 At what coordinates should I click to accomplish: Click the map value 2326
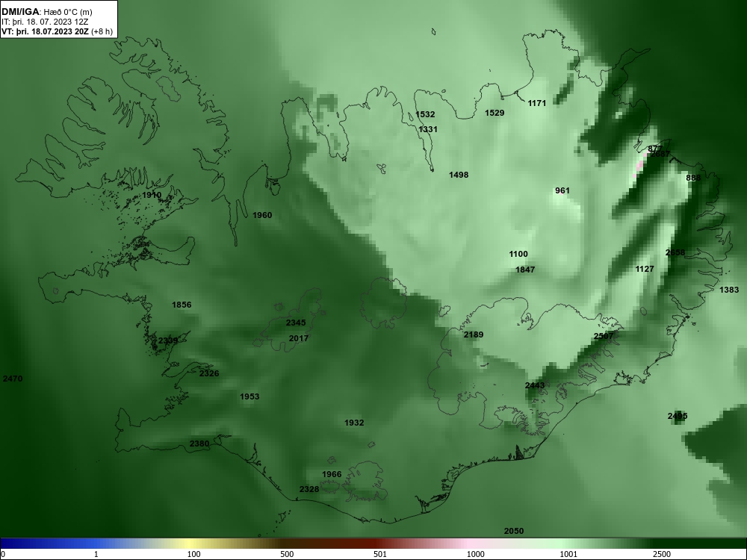click(209, 373)
